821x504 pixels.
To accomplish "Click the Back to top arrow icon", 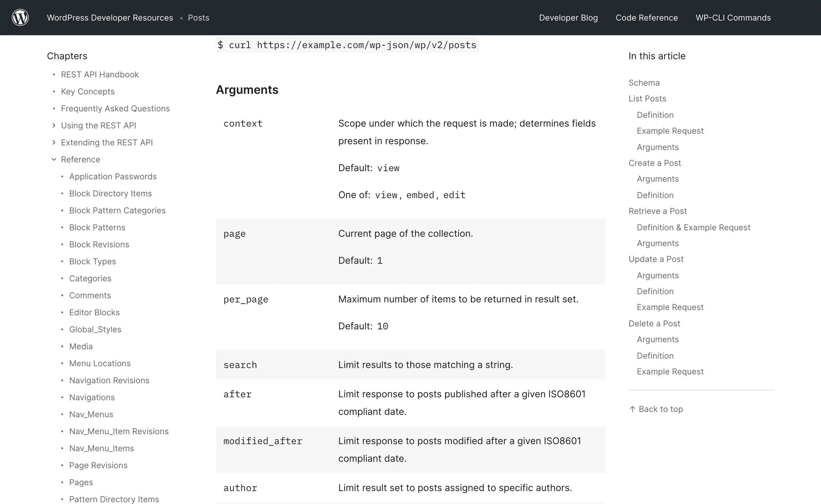I will click(x=632, y=409).
